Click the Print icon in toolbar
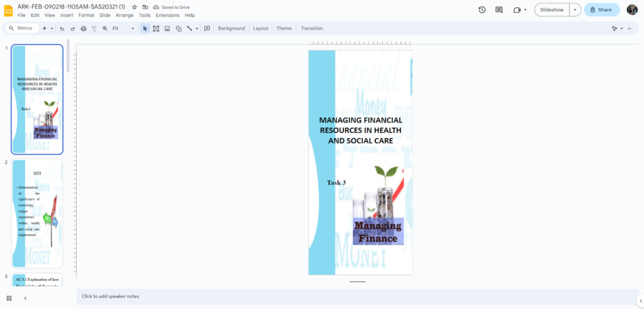644x309 pixels. tap(83, 28)
